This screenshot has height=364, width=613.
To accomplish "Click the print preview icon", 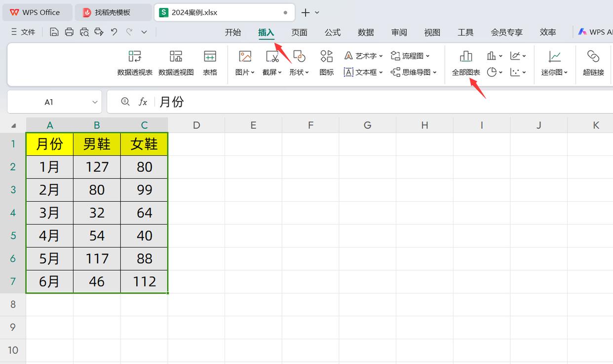I will coord(84,32).
